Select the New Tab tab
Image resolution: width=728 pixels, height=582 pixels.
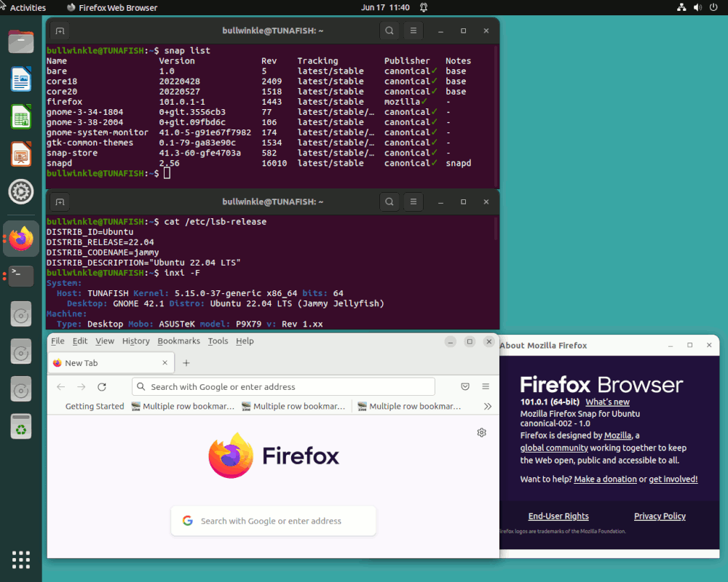pos(111,363)
